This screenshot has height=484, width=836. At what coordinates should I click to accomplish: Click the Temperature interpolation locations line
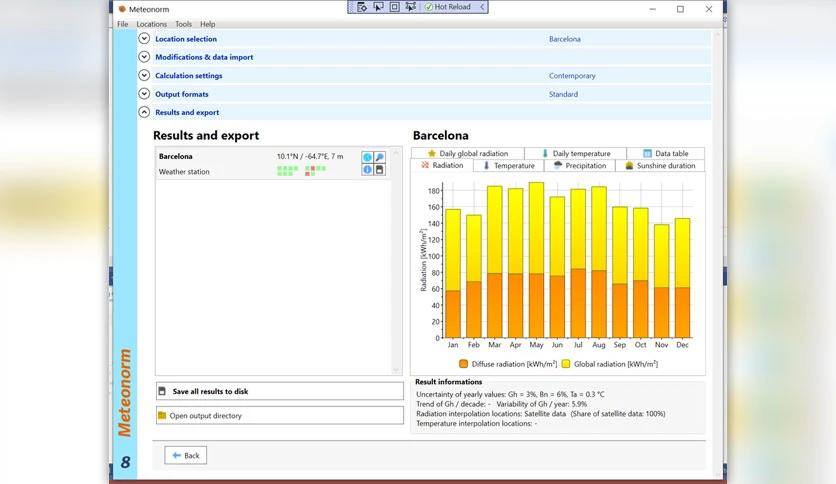coord(476,423)
